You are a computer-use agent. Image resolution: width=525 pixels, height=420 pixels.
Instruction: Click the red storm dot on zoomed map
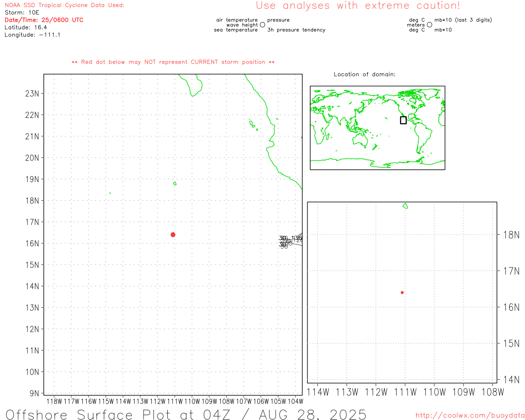pyautogui.click(x=402, y=292)
